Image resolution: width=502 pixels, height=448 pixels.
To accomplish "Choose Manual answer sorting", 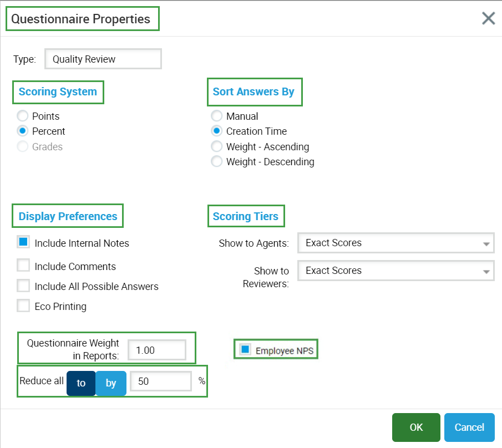I will pos(217,116).
